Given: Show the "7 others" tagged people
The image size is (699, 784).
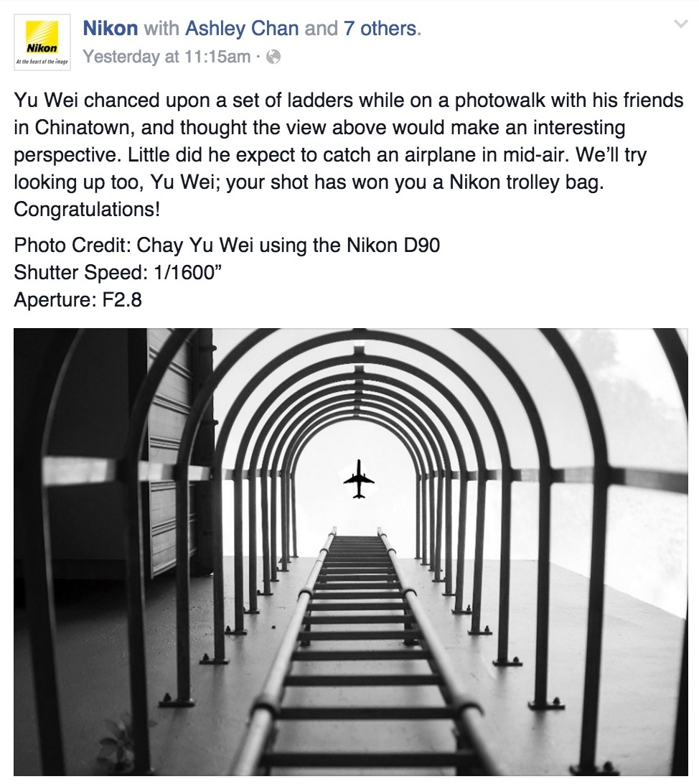Looking at the screenshot, I should pos(380,29).
